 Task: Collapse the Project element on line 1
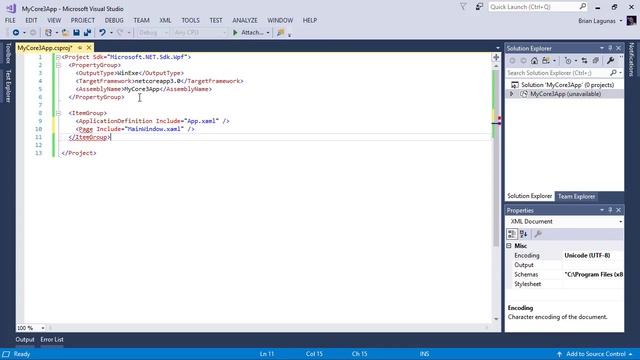58,57
